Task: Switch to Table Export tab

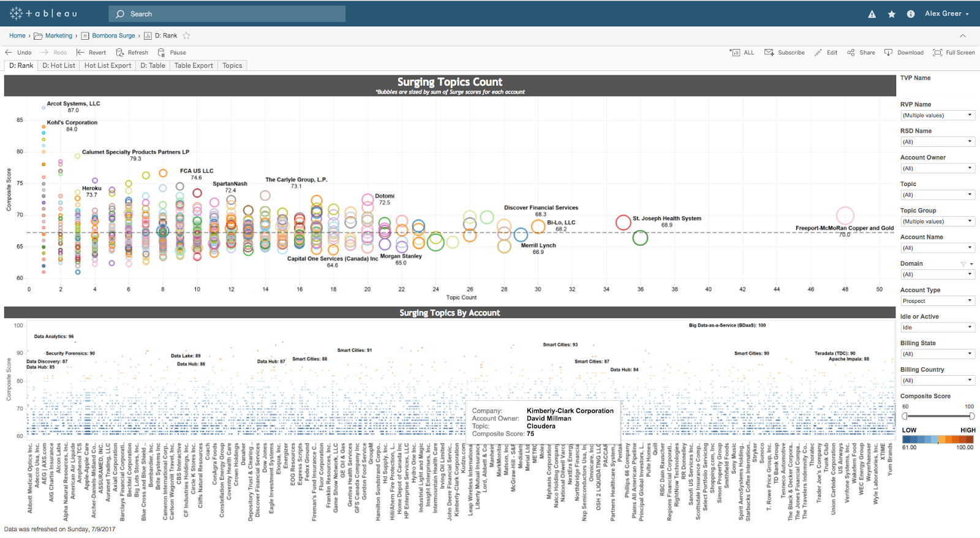Action: point(194,65)
